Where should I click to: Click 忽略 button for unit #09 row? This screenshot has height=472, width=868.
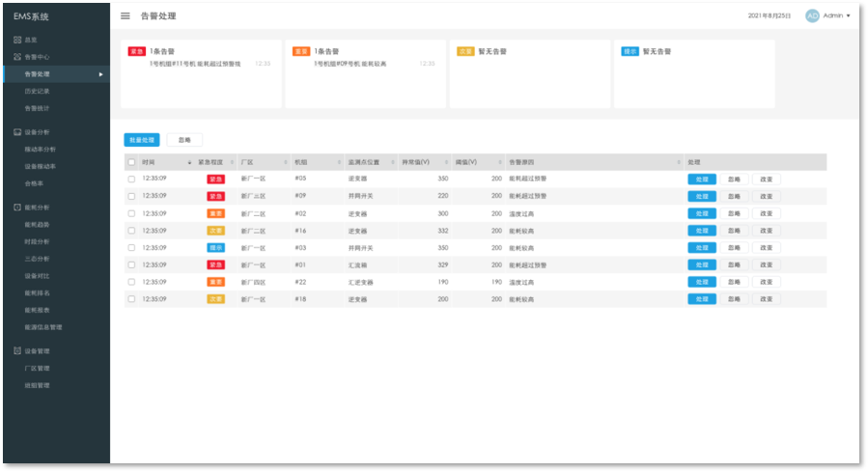pos(735,196)
